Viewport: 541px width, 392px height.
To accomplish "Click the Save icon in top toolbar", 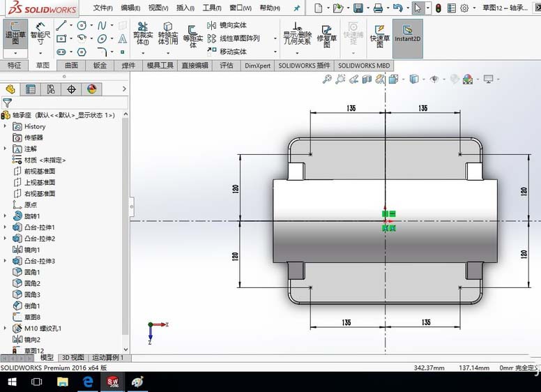I will click(358, 8).
